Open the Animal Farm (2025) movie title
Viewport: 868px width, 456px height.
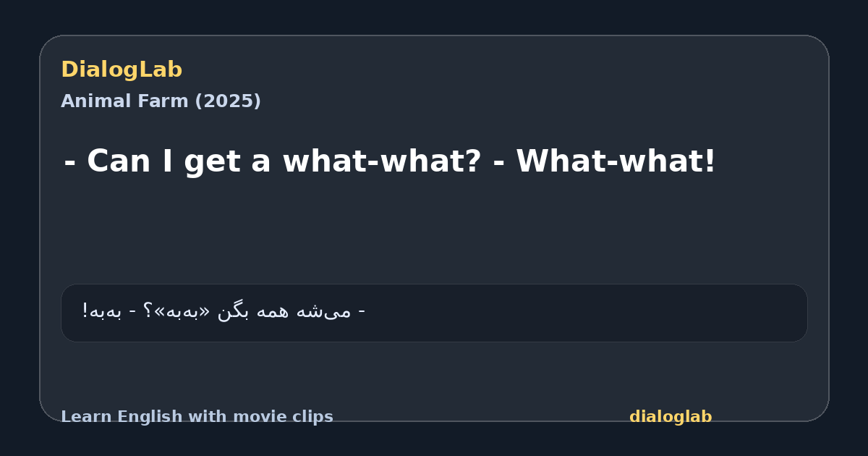pos(161,101)
